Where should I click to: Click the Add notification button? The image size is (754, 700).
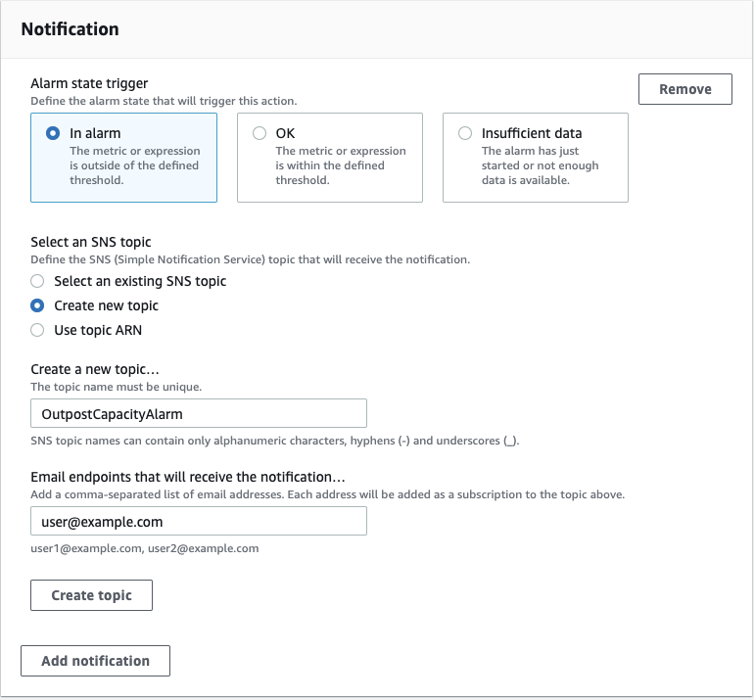tap(95, 661)
